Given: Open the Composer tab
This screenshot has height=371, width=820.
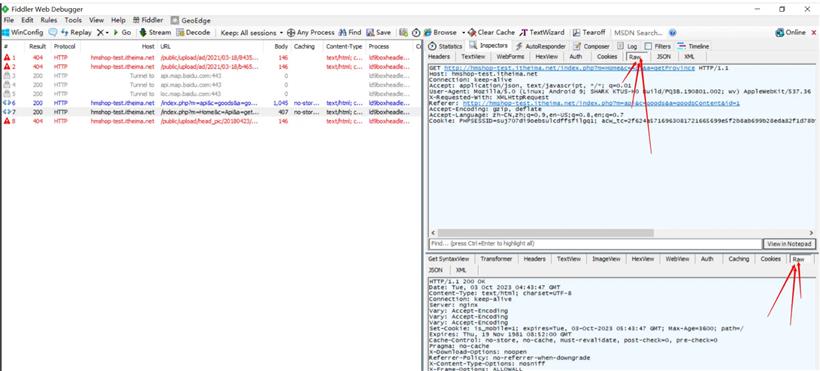Looking at the screenshot, I should coord(591,46).
